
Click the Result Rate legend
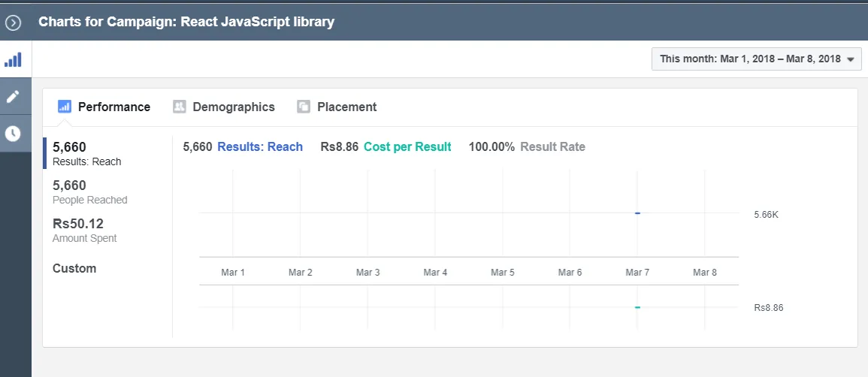click(x=552, y=147)
